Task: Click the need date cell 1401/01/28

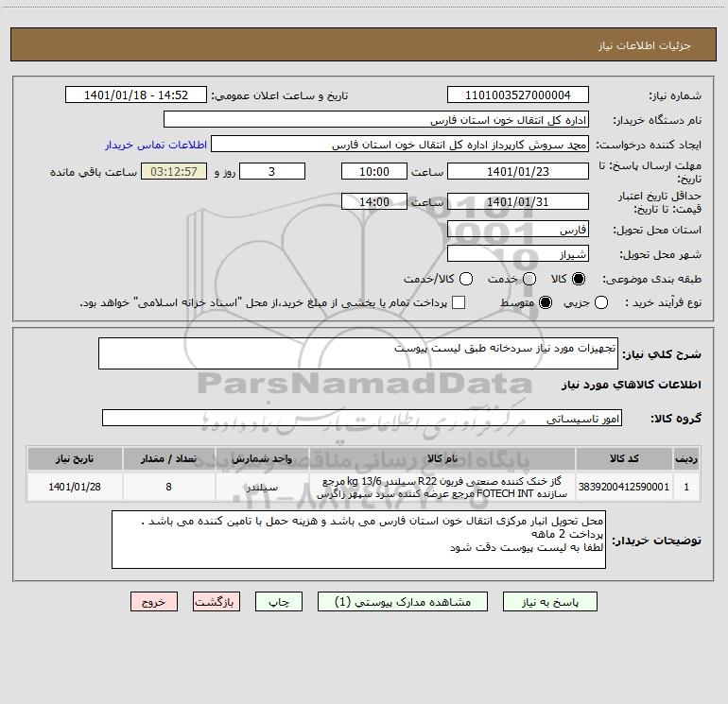Action: (x=75, y=487)
